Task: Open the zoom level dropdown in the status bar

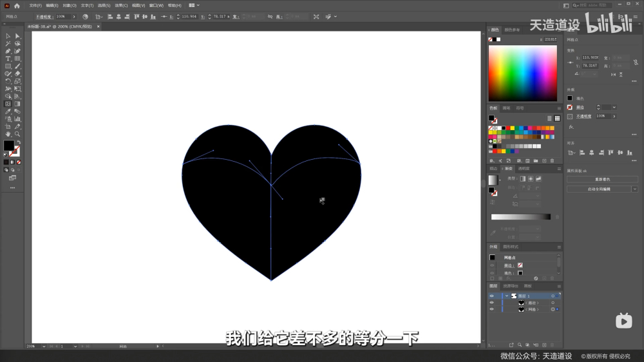Action: [x=44, y=347]
